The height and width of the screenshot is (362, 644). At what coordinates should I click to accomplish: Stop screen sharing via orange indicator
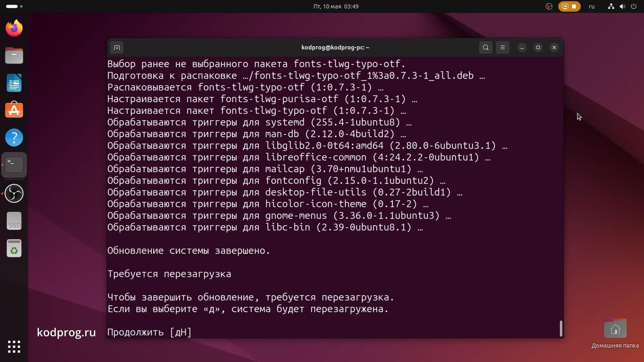click(x=569, y=6)
